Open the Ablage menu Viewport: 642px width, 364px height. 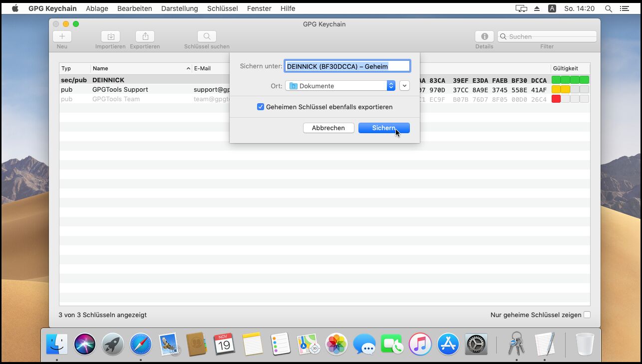pos(97,8)
